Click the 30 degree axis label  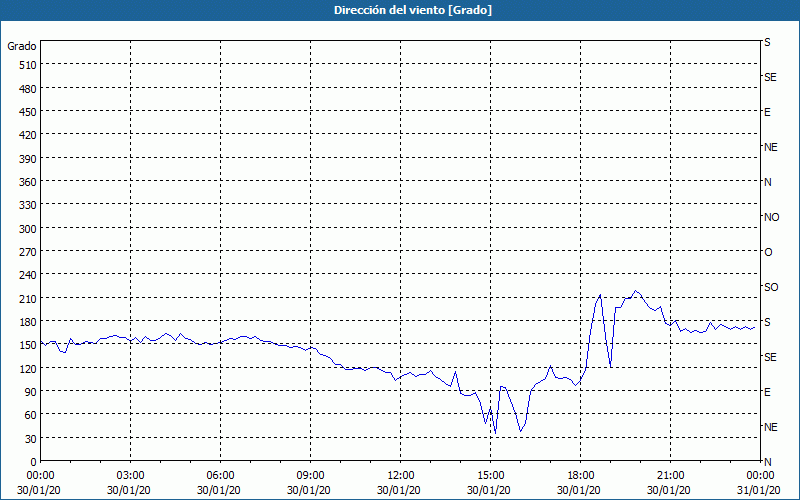click(31, 439)
